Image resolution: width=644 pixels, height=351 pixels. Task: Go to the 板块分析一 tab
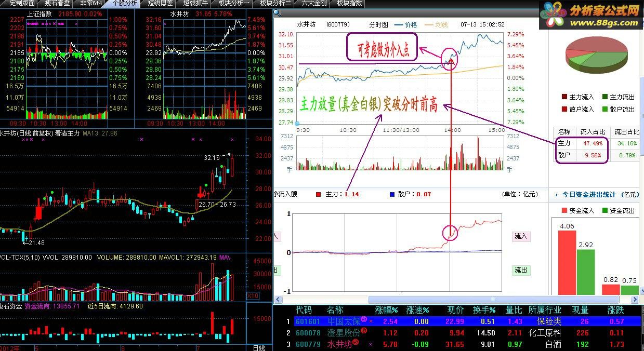(234, 3)
